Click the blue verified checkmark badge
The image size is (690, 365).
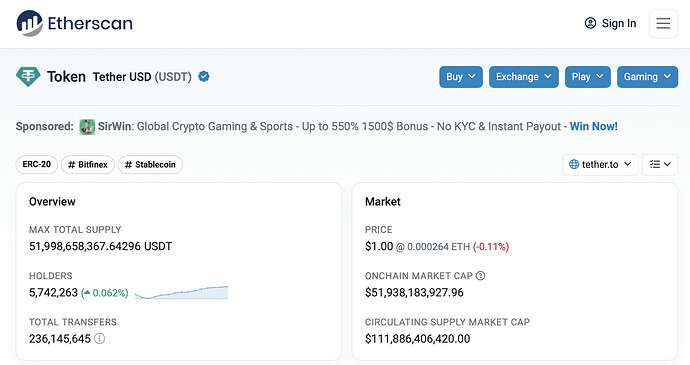204,77
